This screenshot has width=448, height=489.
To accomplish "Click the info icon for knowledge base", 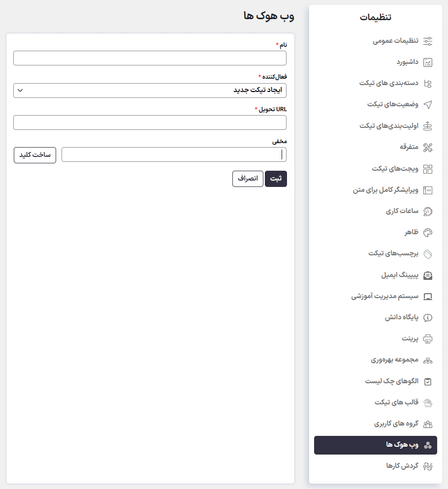I will 428,317.
